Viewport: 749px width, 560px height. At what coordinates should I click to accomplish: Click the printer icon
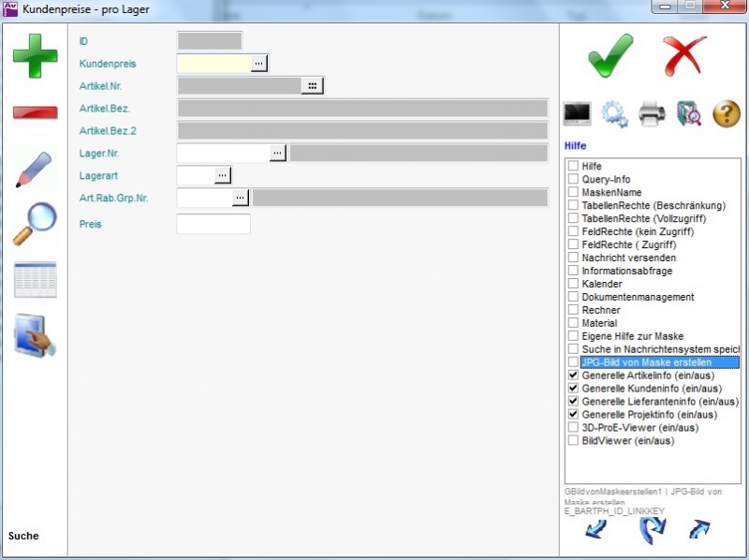[x=652, y=114]
